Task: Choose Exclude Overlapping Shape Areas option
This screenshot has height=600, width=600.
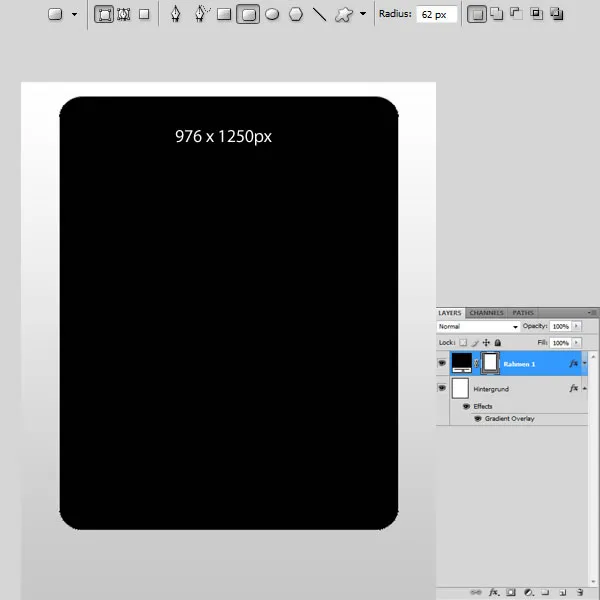Action: pyautogui.click(x=556, y=14)
